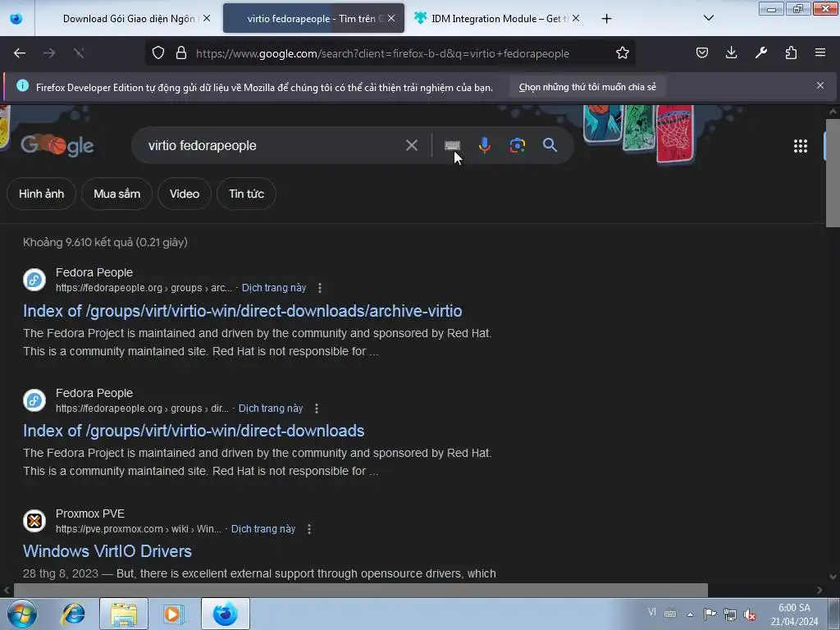Open the tracking protection shield icon
Image resolution: width=840 pixels, height=630 pixels.
pyautogui.click(x=158, y=53)
